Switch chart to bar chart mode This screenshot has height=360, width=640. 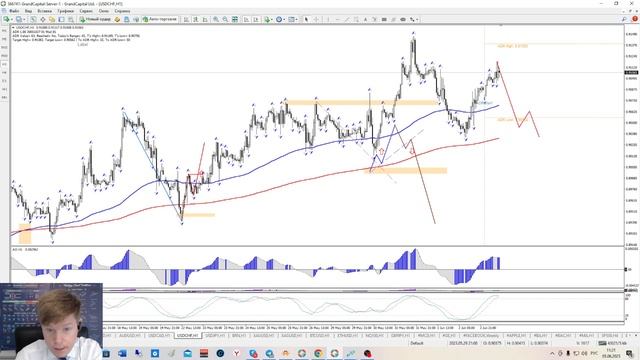tap(186, 19)
